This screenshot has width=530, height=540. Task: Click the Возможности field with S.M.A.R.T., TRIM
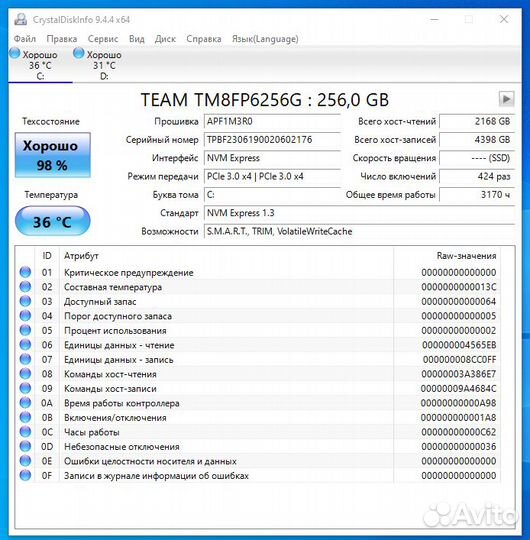tap(359, 231)
